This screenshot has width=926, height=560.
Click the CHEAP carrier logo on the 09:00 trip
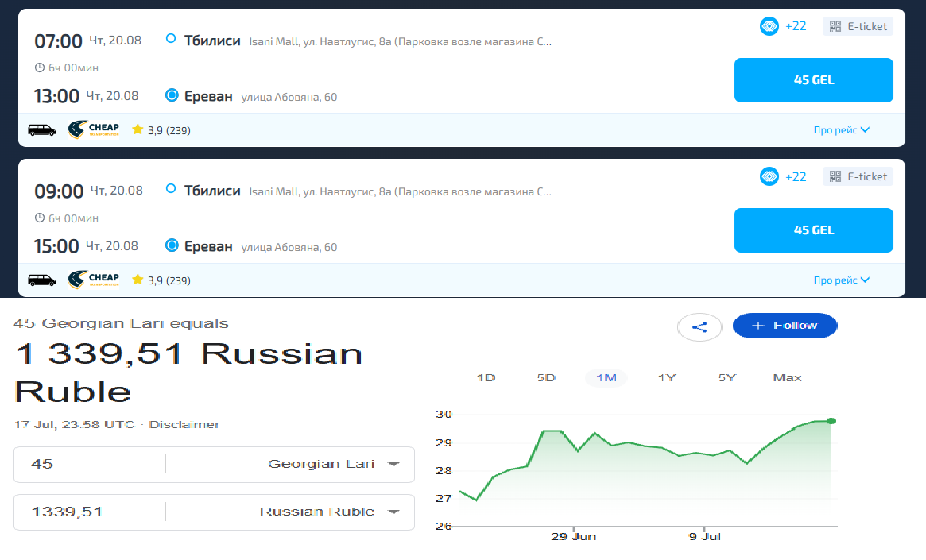[93, 279]
